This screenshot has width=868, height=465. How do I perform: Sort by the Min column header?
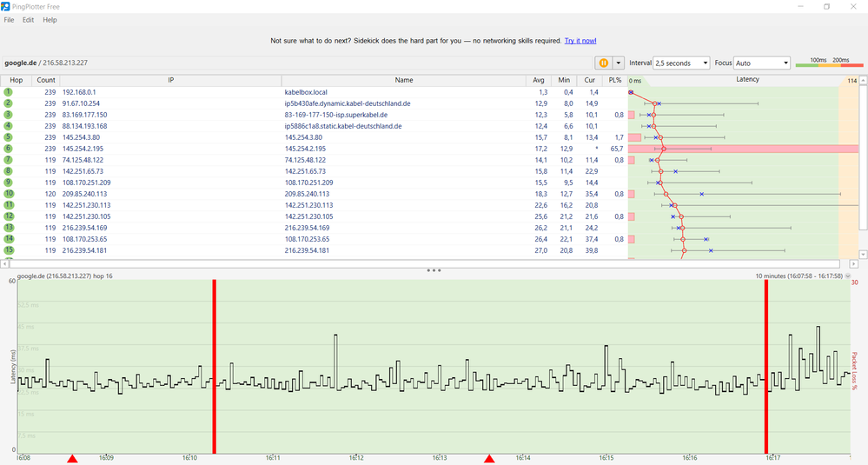[x=564, y=80]
